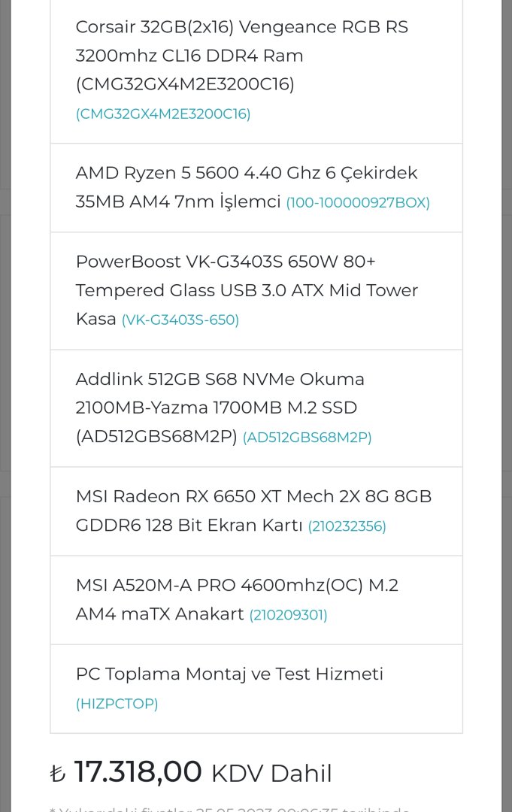
Task: Click the price date footnote text
Action: point(229,807)
